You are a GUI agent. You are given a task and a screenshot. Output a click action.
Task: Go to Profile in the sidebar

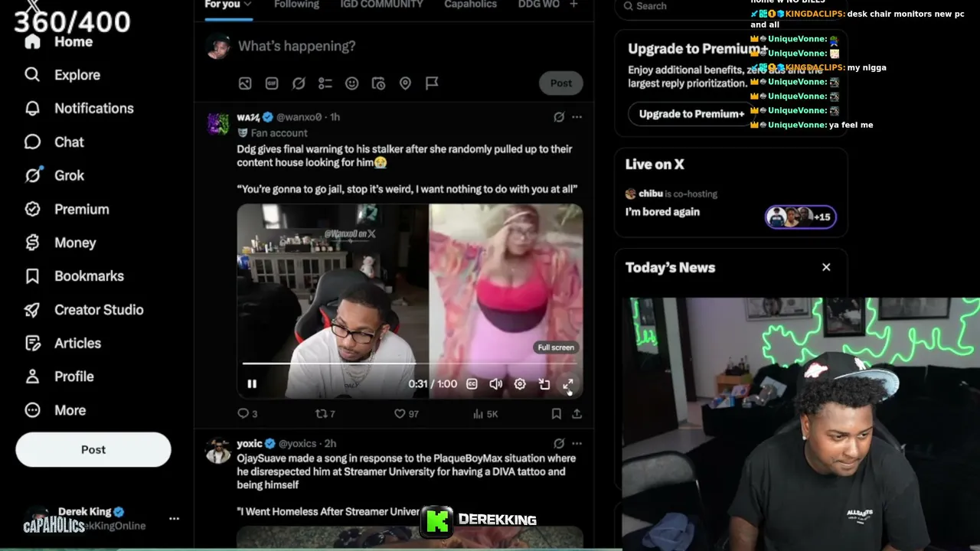[x=59, y=377]
